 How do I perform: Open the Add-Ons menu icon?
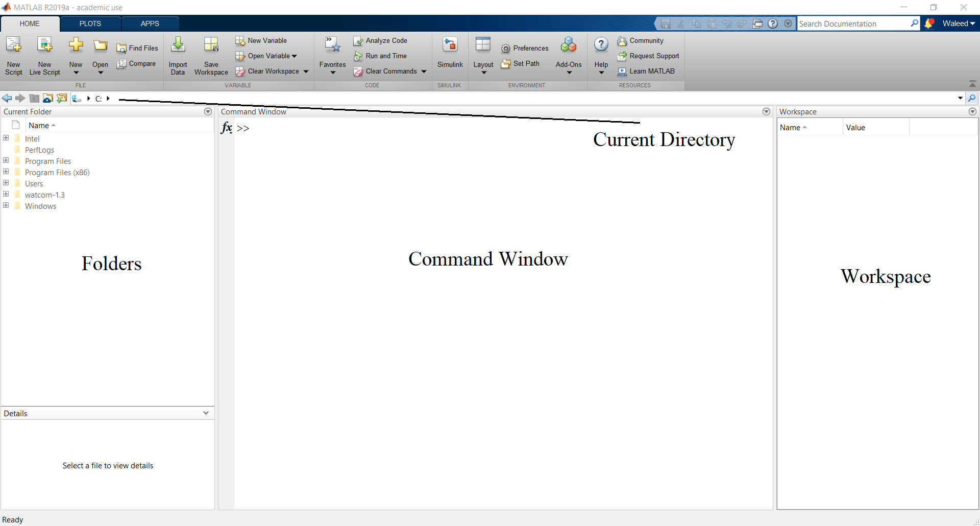coord(568,46)
